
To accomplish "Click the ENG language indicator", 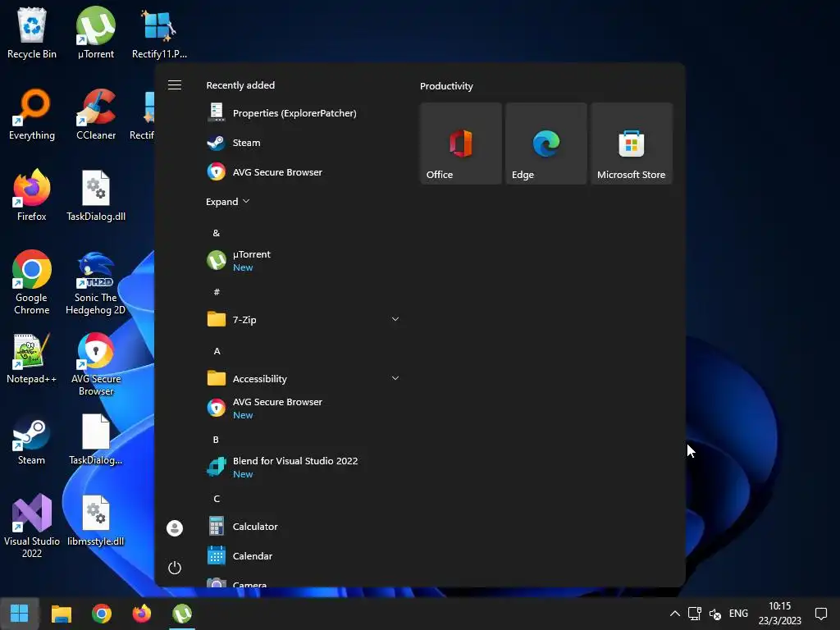I will point(739,614).
